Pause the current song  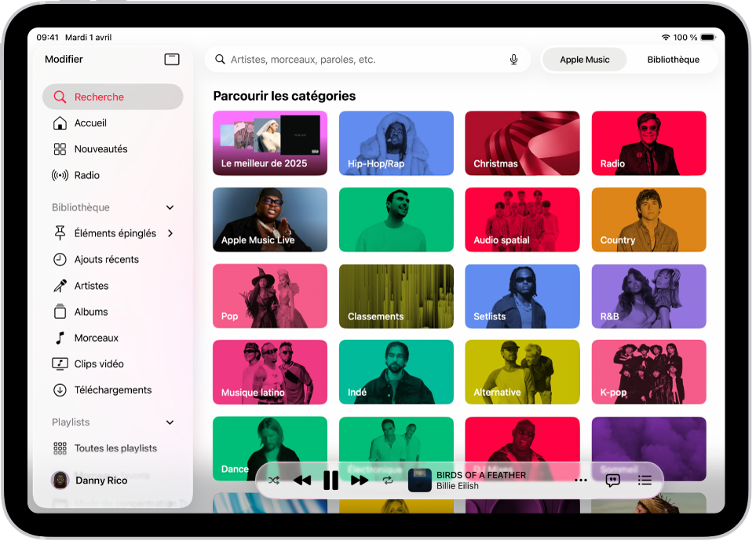click(x=331, y=481)
